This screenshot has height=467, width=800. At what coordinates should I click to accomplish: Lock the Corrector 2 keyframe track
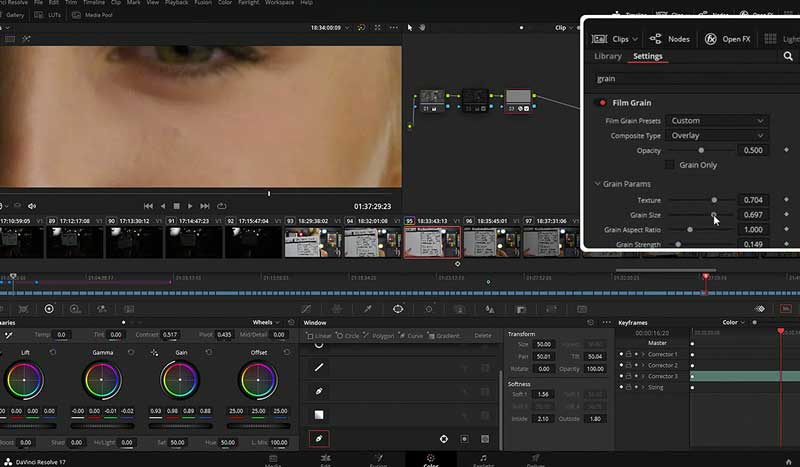coord(629,365)
